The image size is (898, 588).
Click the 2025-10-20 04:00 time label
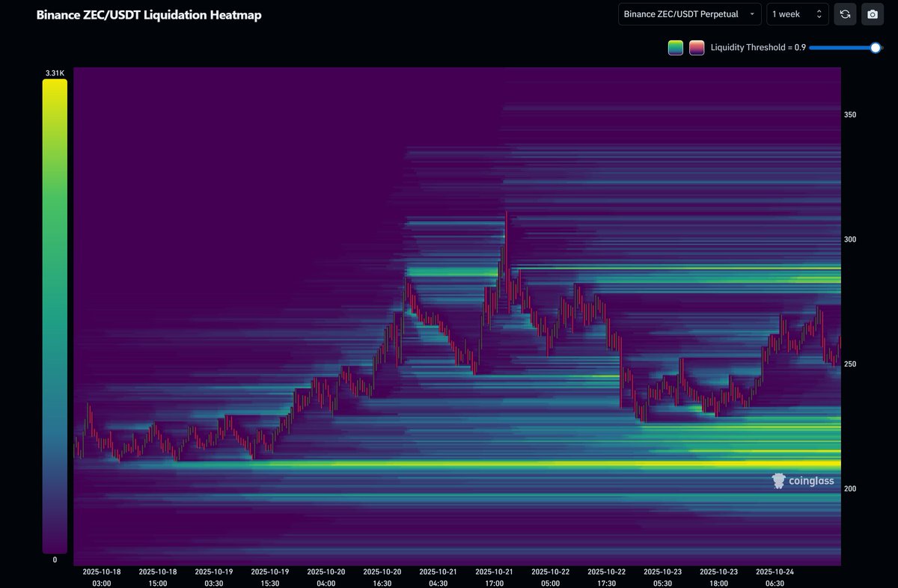326,577
